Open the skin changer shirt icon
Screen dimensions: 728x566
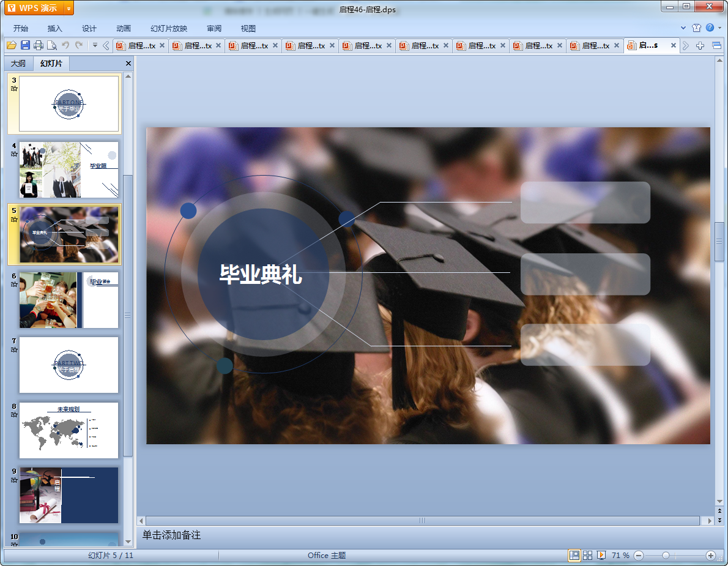coord(696,28)
